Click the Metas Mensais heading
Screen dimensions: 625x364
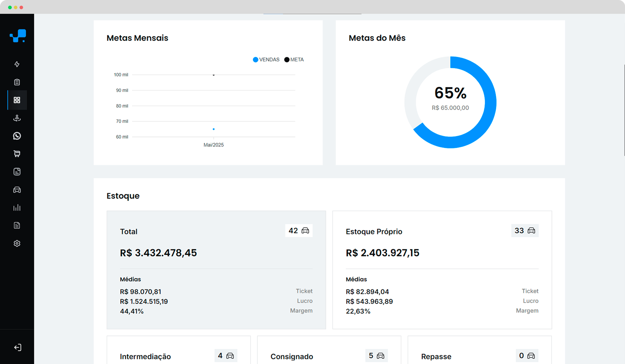coord(137,38)
